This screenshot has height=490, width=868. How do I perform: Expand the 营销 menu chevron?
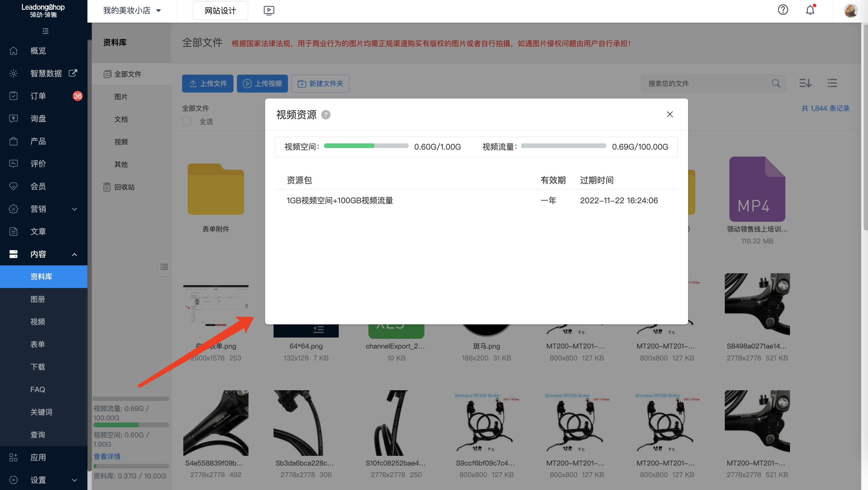point(74,209)
